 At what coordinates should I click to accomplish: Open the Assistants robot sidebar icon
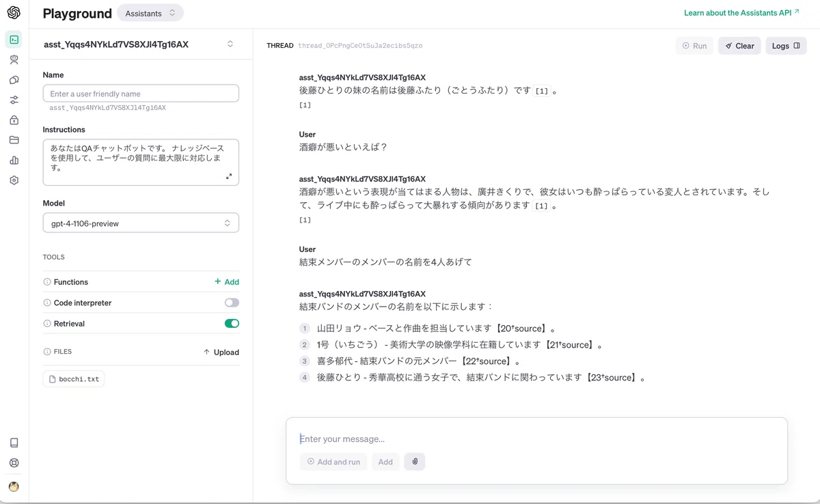point(14,60)
